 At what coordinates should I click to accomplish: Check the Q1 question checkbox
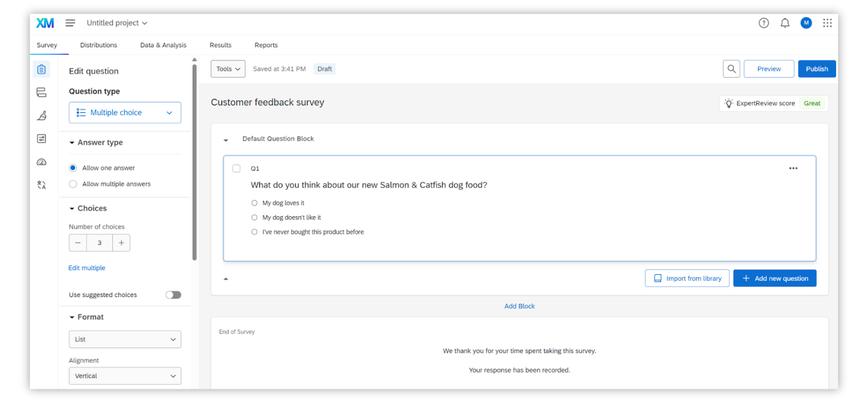(237, 168)
